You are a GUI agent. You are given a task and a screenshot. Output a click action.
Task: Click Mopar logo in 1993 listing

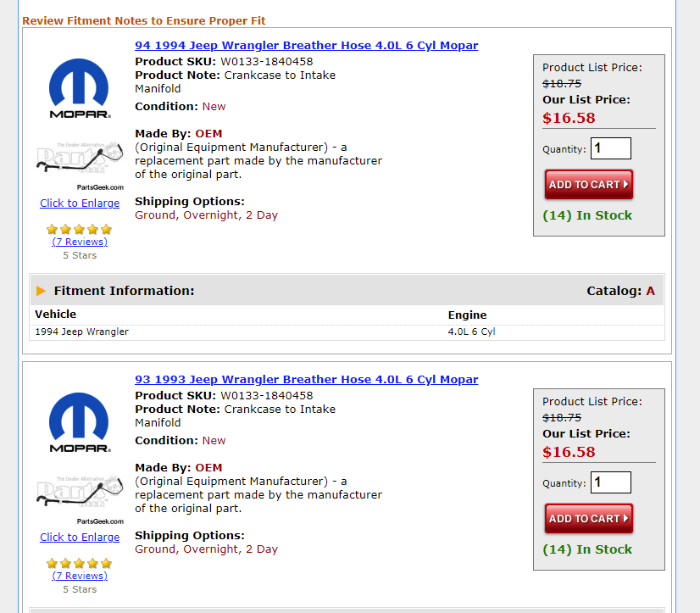click(79, 422)
